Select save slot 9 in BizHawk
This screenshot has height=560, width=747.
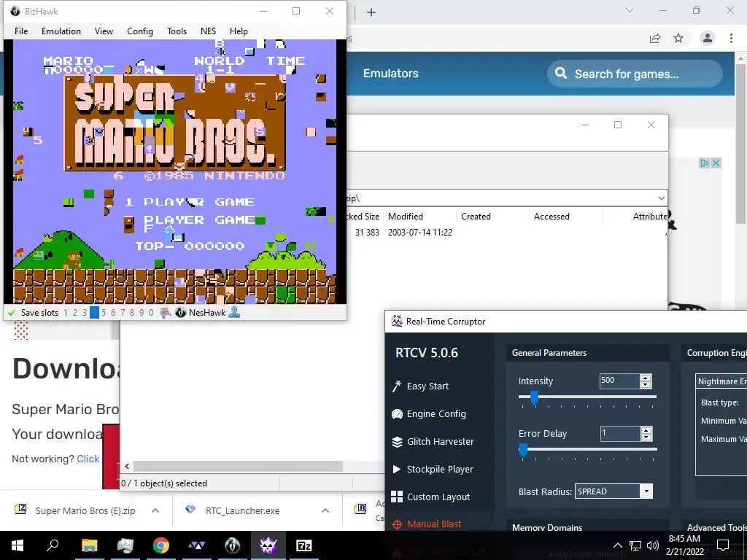coord(142,313)
